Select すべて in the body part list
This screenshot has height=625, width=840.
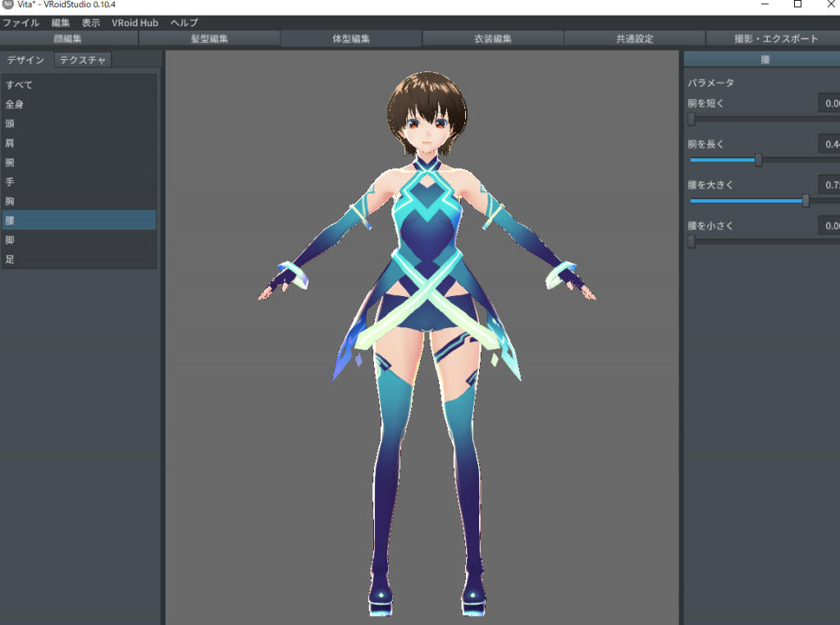(20, 84)
